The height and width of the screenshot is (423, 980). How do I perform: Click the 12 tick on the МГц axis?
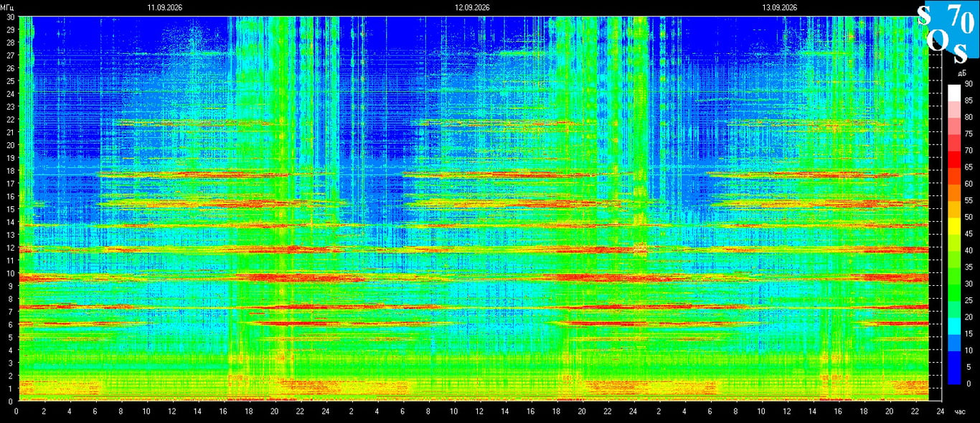10,247
